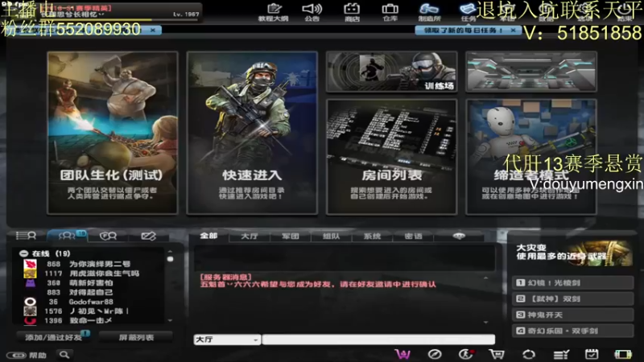644x362 pixels.
Task: Select friend 致命一击メ
Action: pyautogui.click(x=89, y=320)
